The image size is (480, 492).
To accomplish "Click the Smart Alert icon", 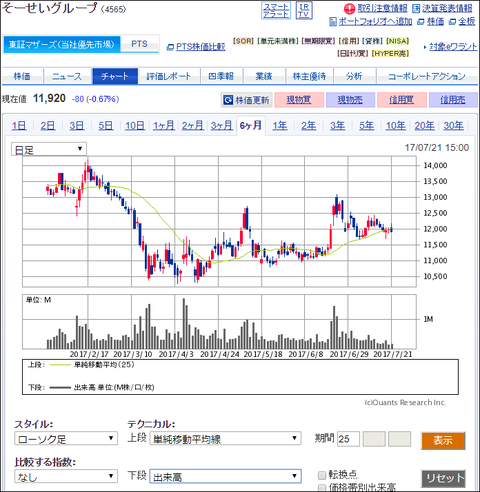I will 276,11.
